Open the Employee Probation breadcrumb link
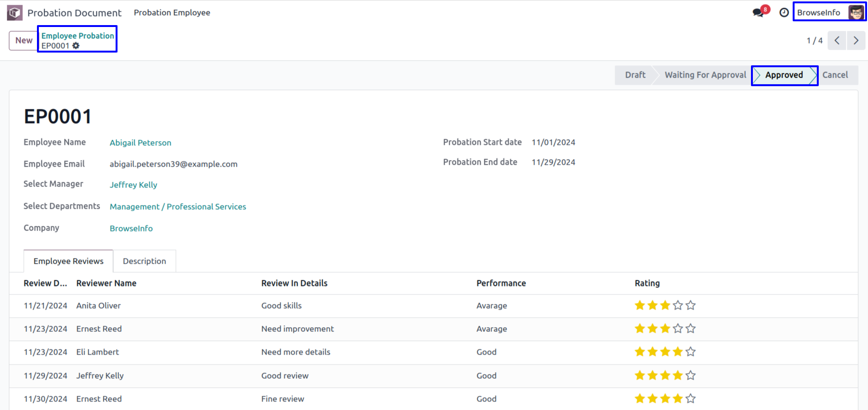 [x=78, y=36]
